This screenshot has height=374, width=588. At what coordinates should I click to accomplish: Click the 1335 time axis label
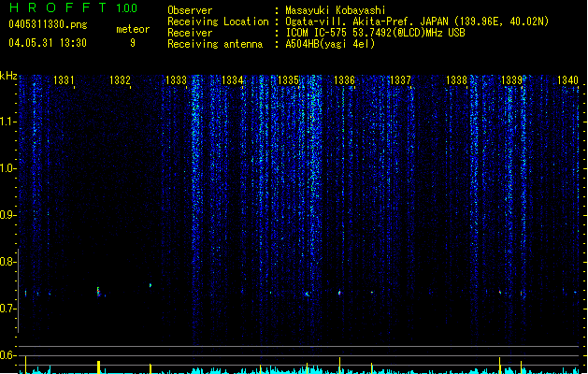click(x=288, y=79)
